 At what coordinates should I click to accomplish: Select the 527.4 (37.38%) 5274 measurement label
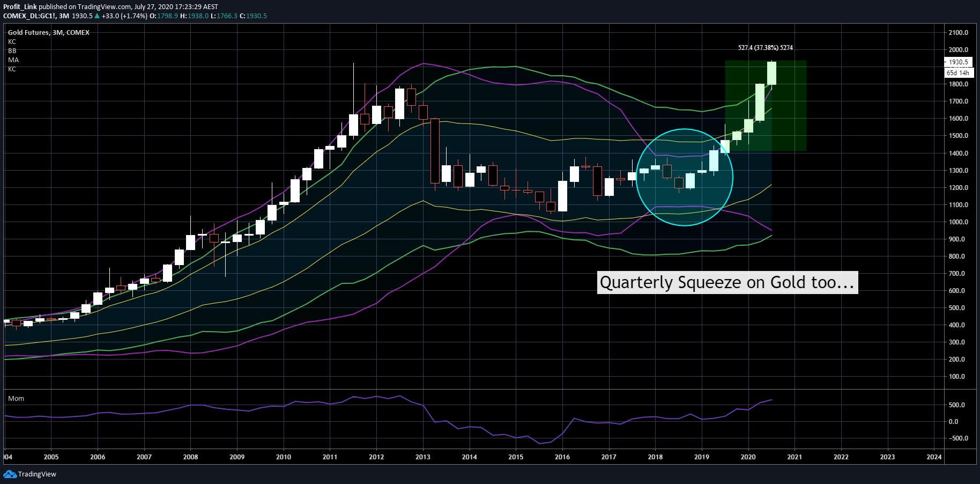coord(765,48)
